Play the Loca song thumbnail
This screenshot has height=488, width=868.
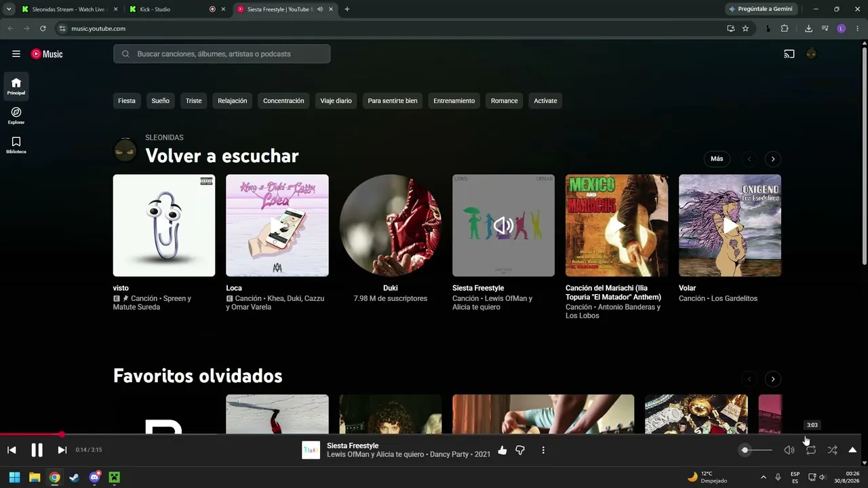277,226
